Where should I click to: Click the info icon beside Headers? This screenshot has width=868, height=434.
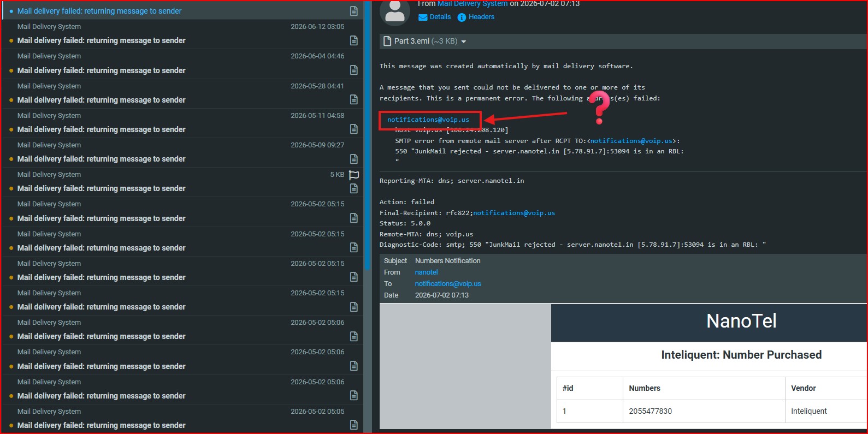tap(462, 17)
